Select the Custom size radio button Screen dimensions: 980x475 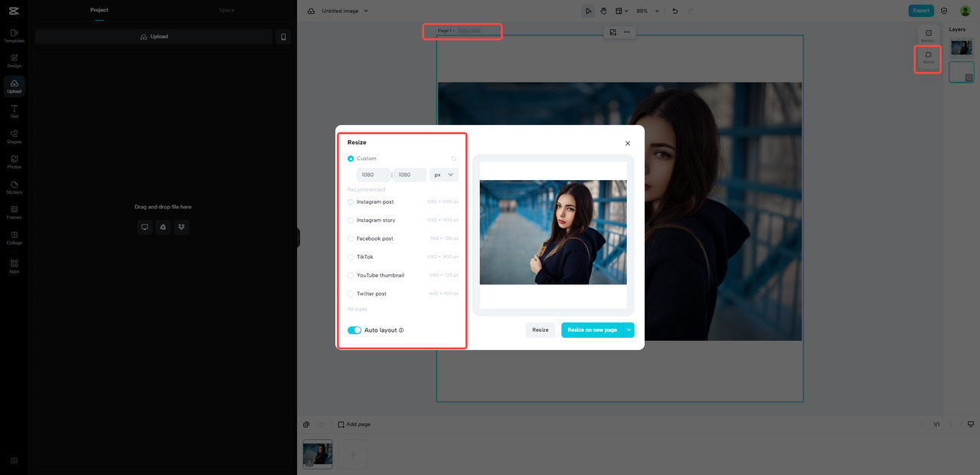[x=351, y=159]
